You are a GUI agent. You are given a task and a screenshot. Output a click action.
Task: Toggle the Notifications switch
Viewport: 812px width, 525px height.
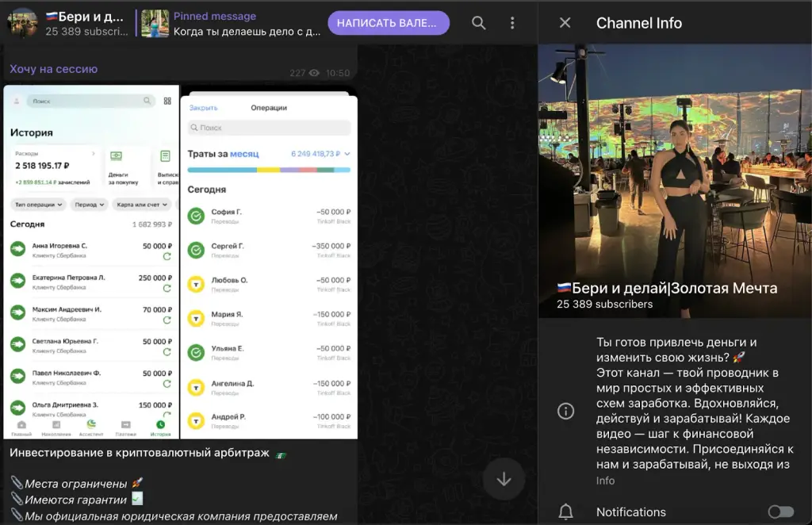pos(780,512)
